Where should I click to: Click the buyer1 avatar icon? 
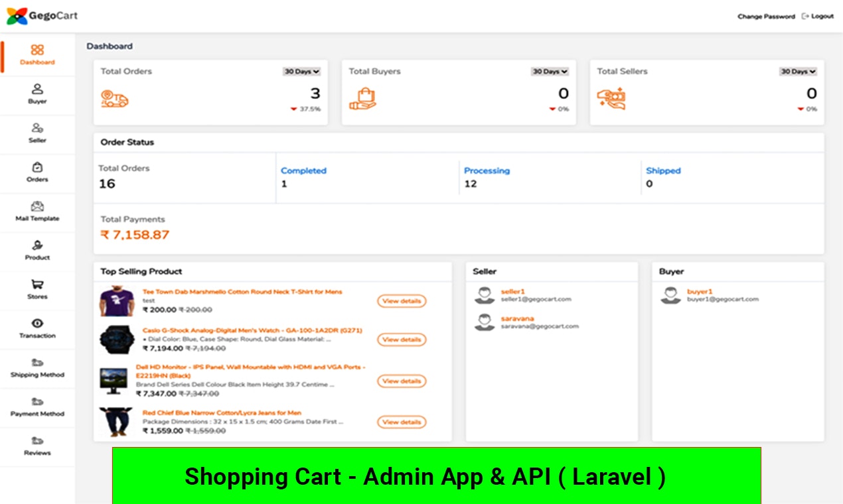point(670,295)
